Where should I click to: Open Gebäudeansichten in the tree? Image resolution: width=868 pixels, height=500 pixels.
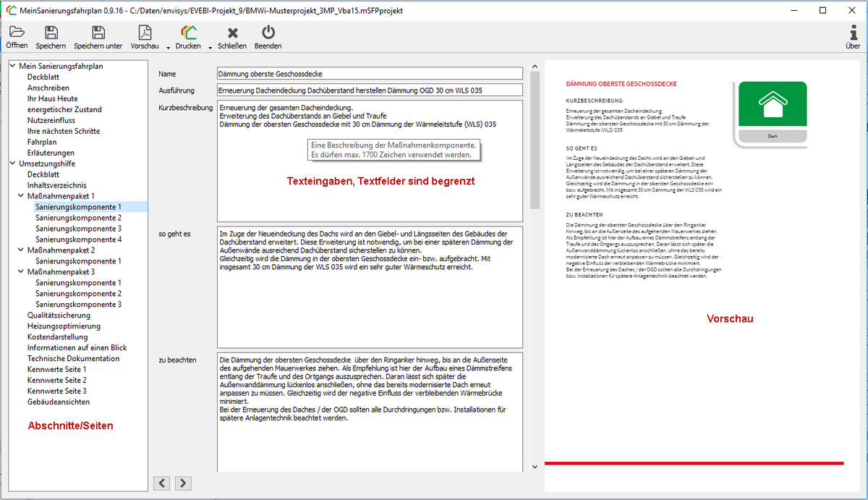pyautogui.click(x=59, y=402)
